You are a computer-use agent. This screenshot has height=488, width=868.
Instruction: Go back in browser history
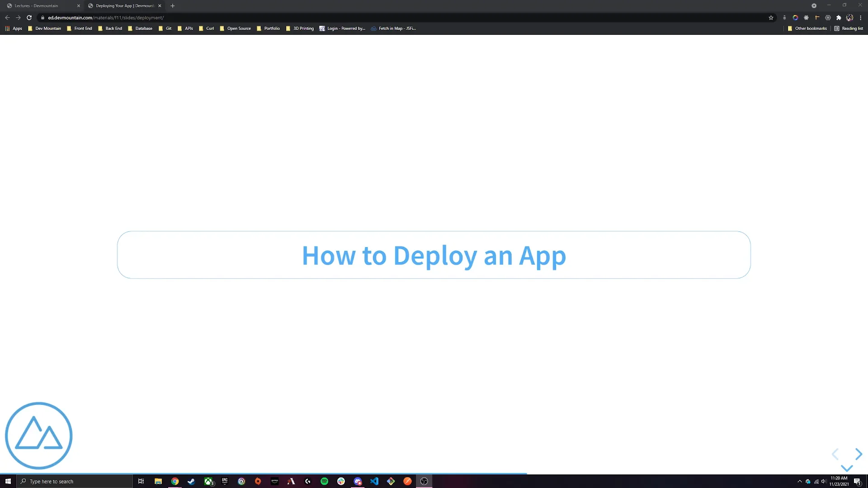point(7,18)
